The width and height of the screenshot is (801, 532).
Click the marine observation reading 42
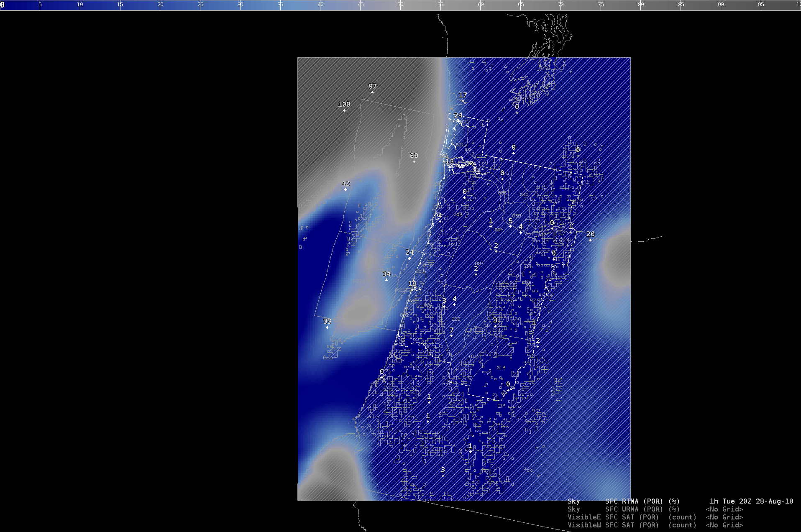(345, 184)
